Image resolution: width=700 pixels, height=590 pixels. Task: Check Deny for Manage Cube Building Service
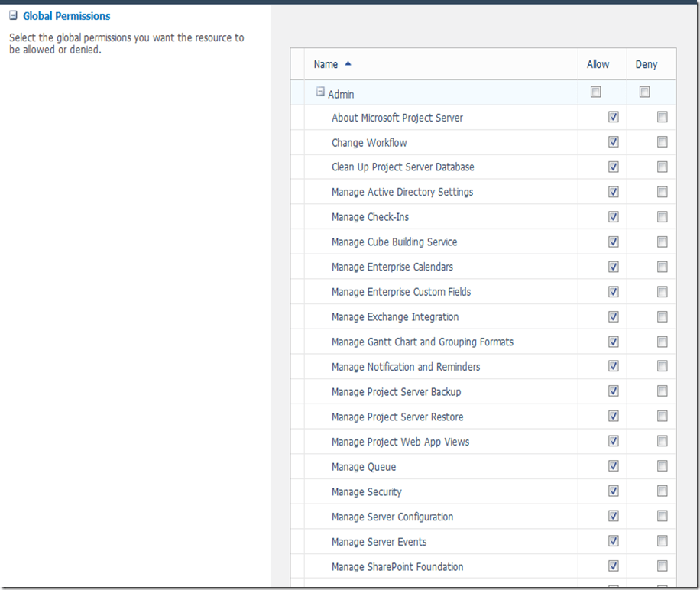(x=662, y=242)
